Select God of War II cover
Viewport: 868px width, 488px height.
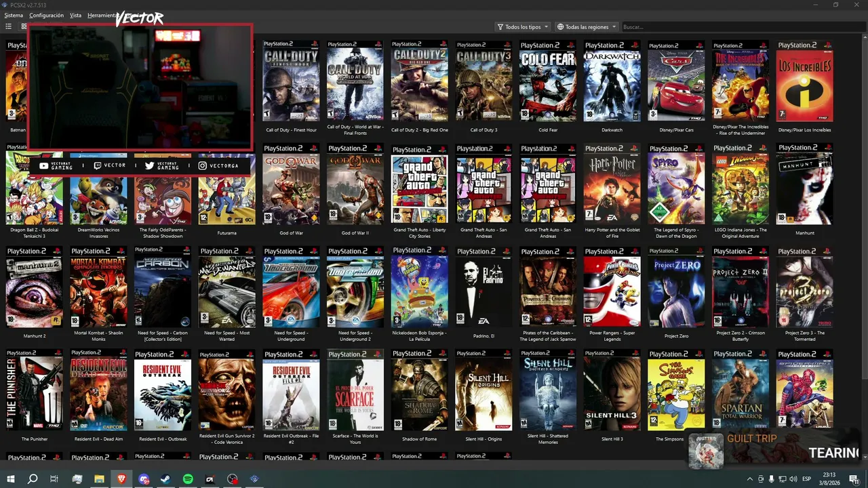pos(355,184)
